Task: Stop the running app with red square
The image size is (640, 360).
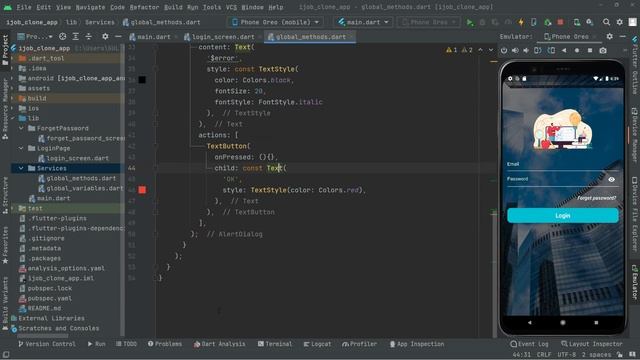Action: (560, 22)
